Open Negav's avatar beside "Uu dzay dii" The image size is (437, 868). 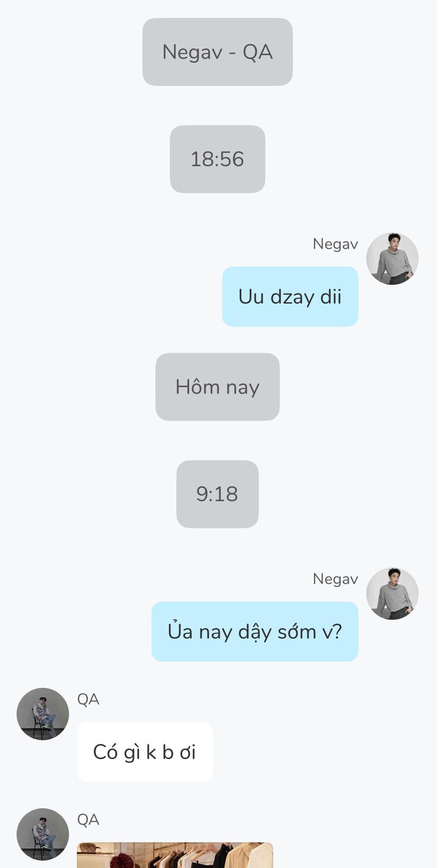click(x=392, y=259)
